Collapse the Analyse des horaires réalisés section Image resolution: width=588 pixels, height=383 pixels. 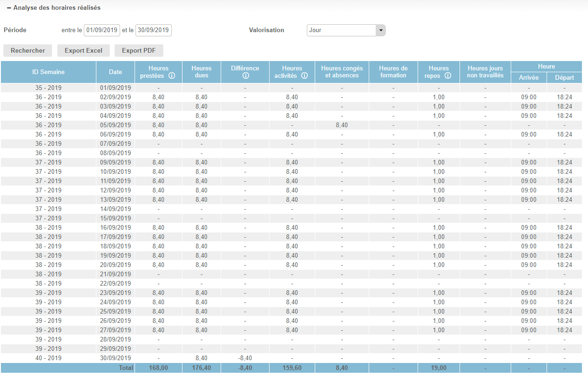(x=9, y=8)
